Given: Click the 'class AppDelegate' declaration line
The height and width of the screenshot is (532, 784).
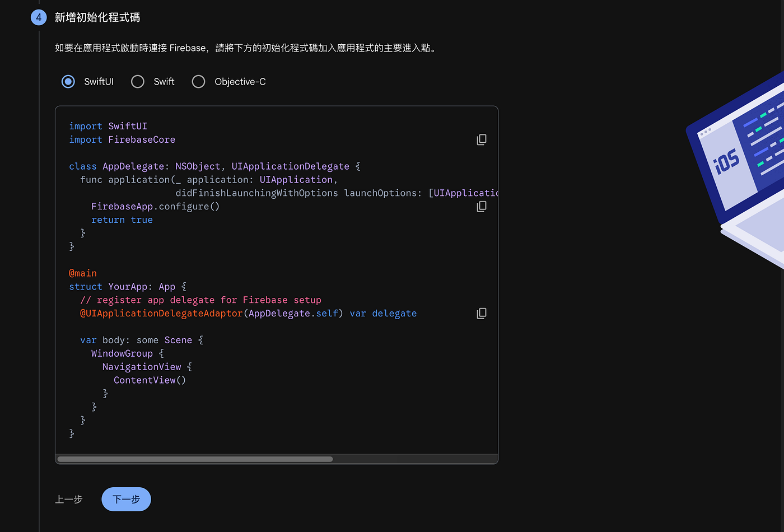Looking at the screenshot, I should coord(214,166).
